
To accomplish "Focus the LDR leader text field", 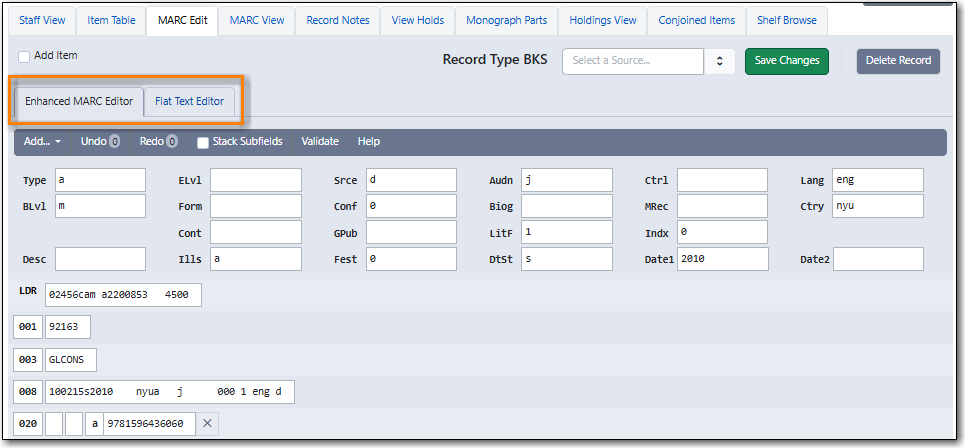I will [x=123, y=295].
